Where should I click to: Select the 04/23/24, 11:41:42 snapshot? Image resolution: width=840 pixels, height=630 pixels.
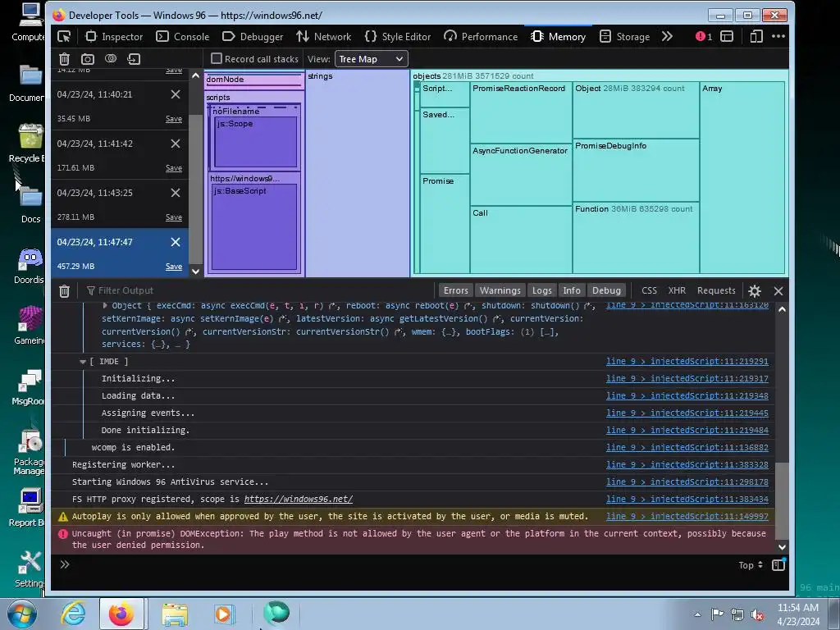click(x=120, y=155)
